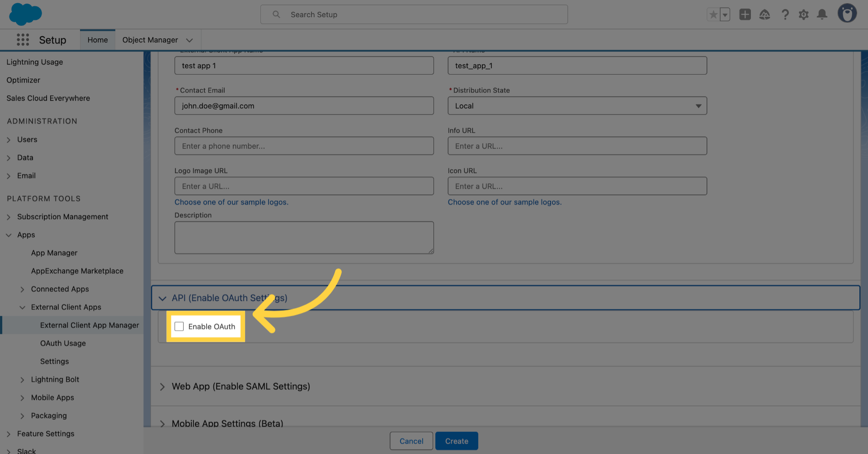The width and height of the screenshot is (868, 454).
Task: Click the favorites star icon
Action: pyautogui.click(x=713, y=14)
